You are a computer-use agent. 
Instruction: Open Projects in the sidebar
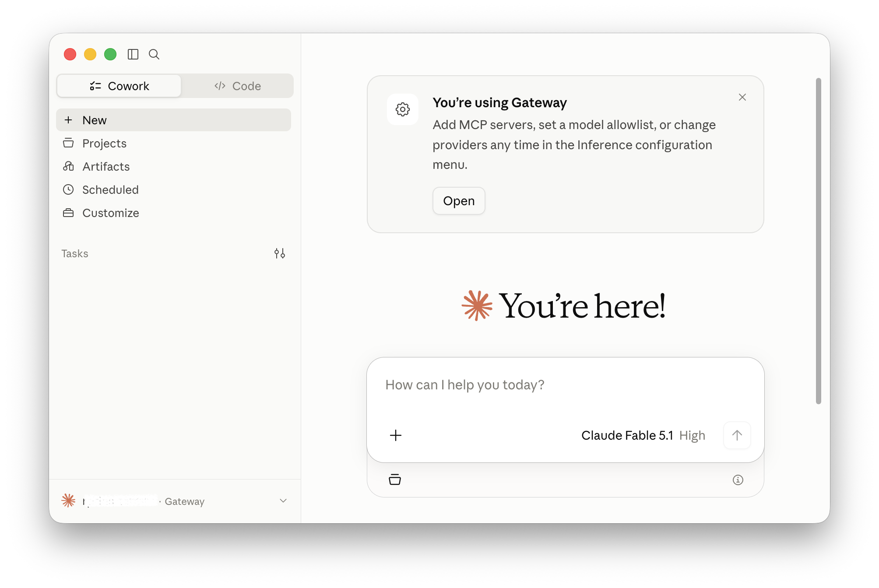pyautogui.click(x=173, y=143)
